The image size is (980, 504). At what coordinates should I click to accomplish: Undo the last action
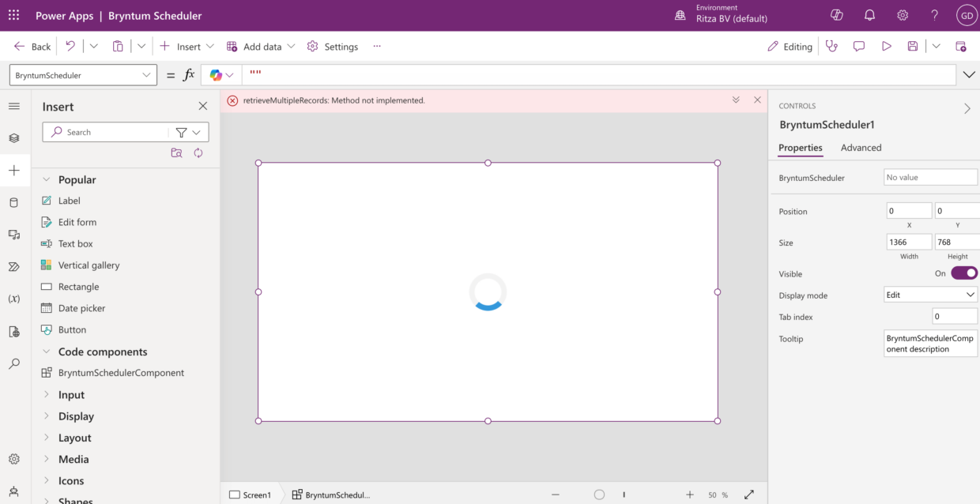(70, 47)
